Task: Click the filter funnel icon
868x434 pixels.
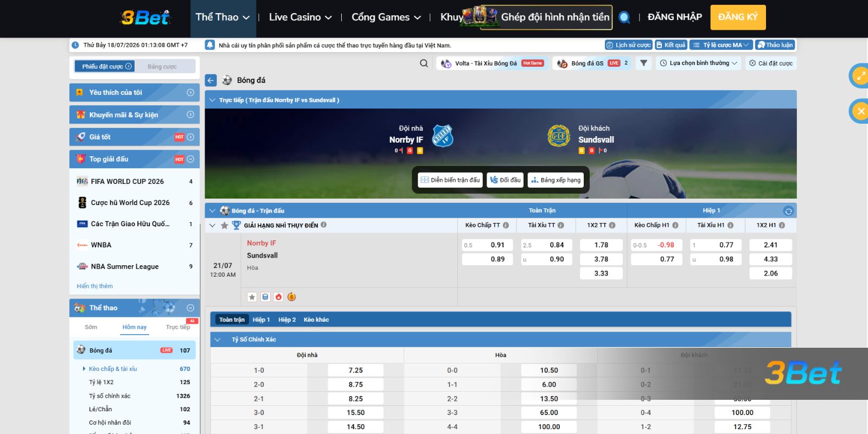Action: (643, 63)
